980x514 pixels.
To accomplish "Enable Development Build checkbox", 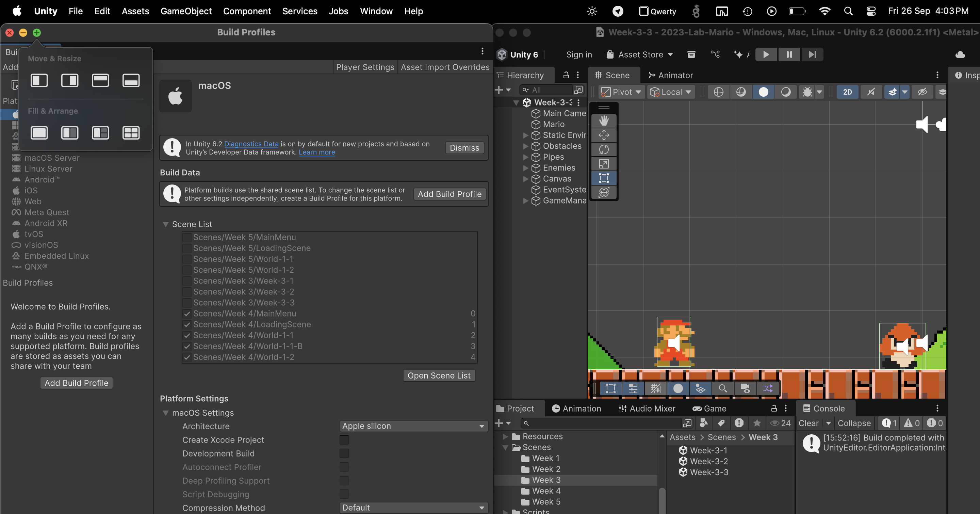I will 344,453.
